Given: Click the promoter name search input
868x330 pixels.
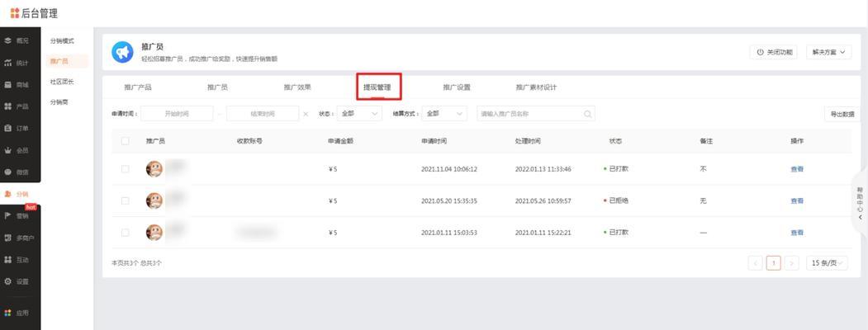Looking at the screenshot, I should (536, 114).
